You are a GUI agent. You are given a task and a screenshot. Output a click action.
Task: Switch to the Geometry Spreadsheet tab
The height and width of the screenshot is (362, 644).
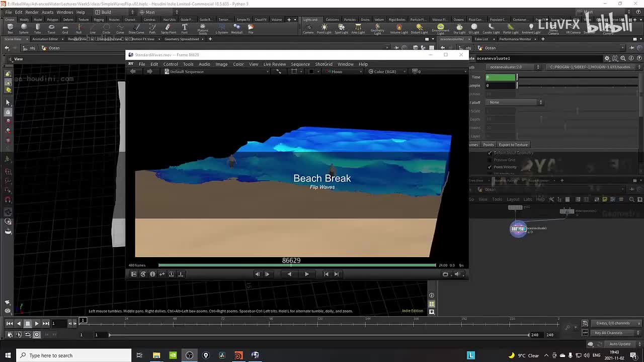coord(182,39)
